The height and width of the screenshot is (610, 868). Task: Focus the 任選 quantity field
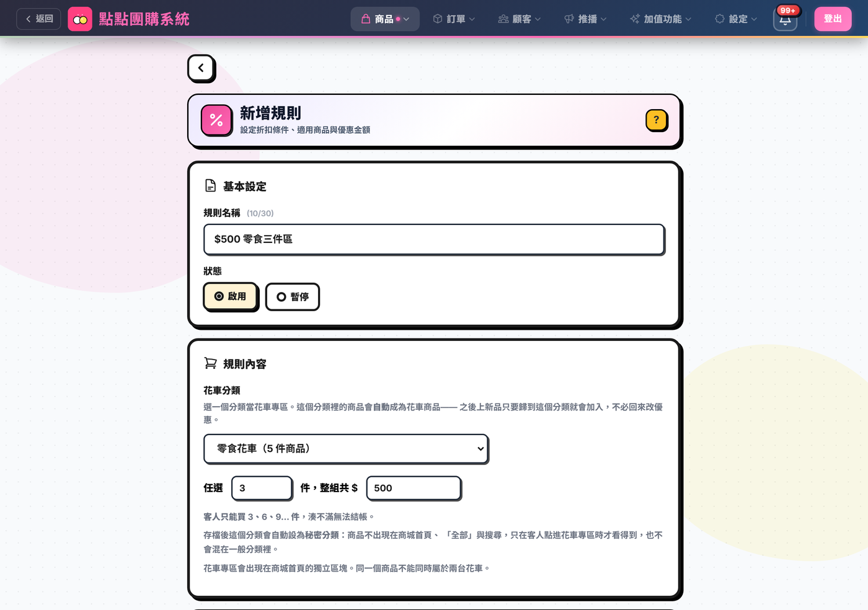262,488
